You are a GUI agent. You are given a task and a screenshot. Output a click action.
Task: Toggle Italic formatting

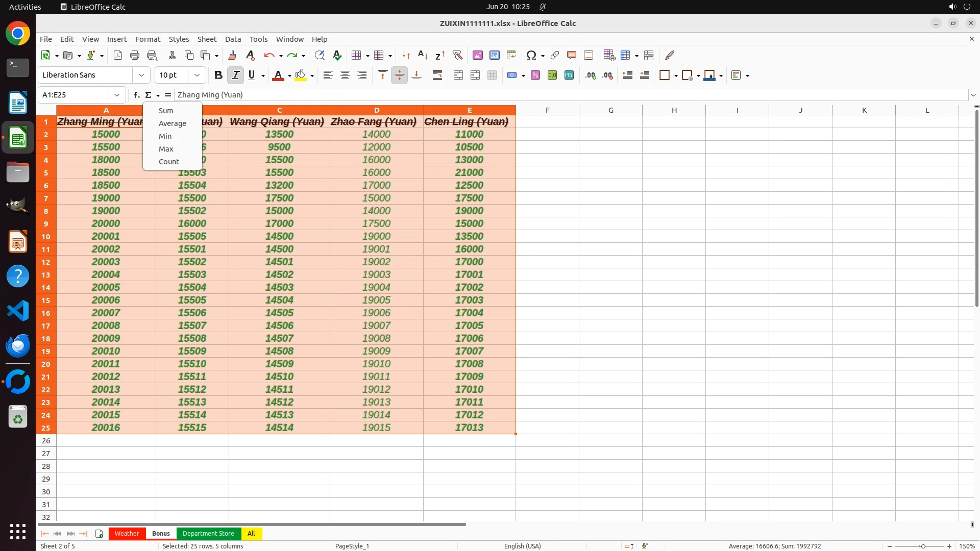click(x=235, y=75)
